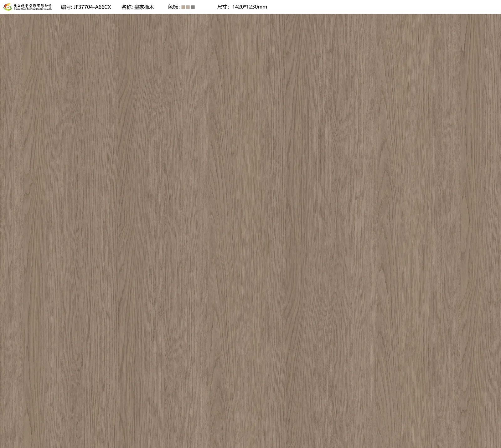Screen dimensions: 501x448
Task: Click the 色标 label
Action: pyautogui.click(x=173, y=7)
